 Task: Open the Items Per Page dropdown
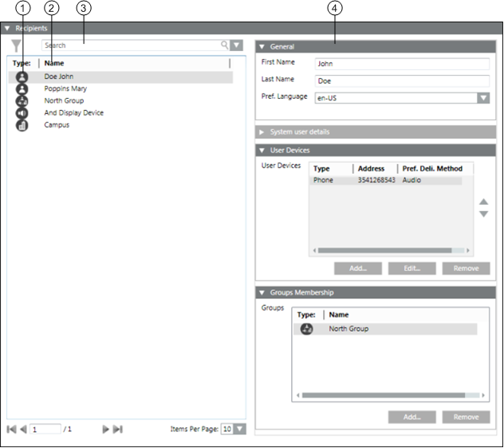(239, 429)
